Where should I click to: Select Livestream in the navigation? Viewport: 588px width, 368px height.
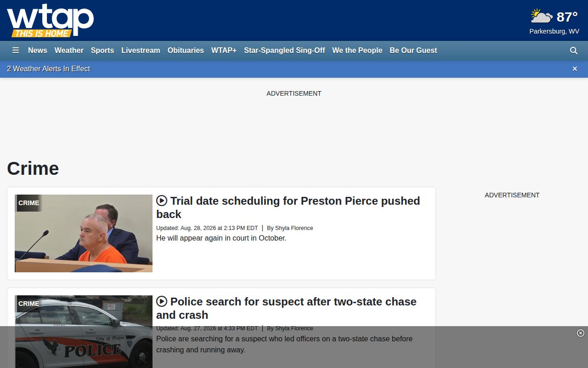click(x=141, y=51)
